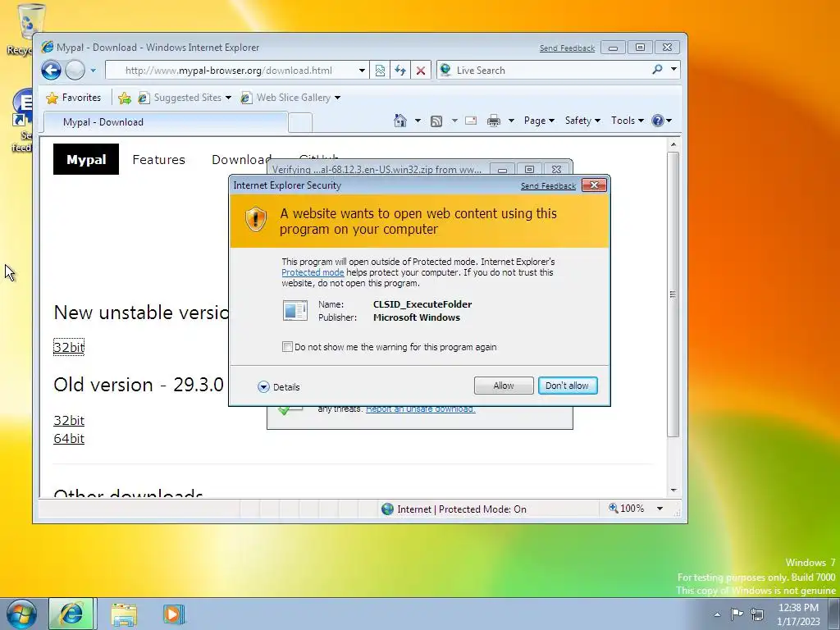
Task: Expand the Print options dropdown arrow
Action: pos(511,121)
